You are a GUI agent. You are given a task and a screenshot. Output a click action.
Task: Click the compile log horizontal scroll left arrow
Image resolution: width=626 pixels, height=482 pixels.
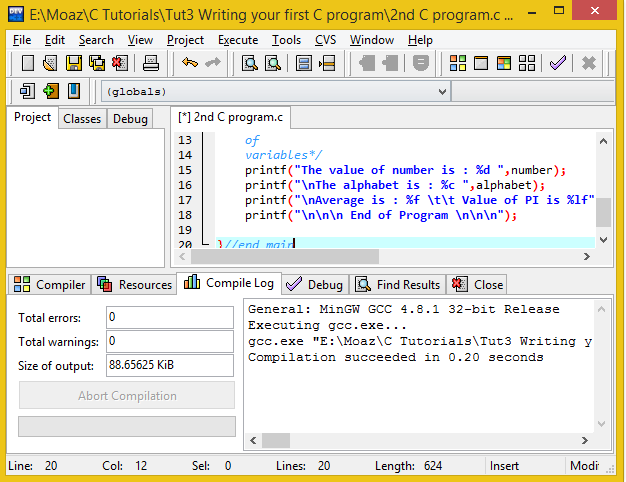[253, 440]
